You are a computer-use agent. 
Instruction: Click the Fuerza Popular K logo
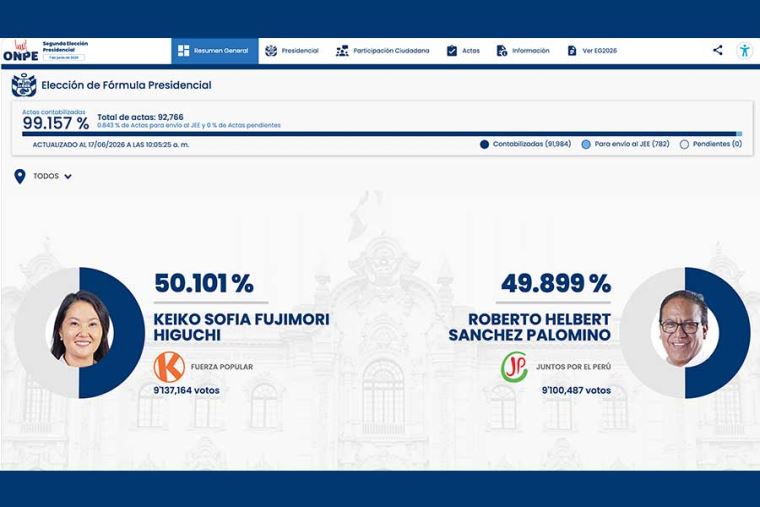point(169,367)
